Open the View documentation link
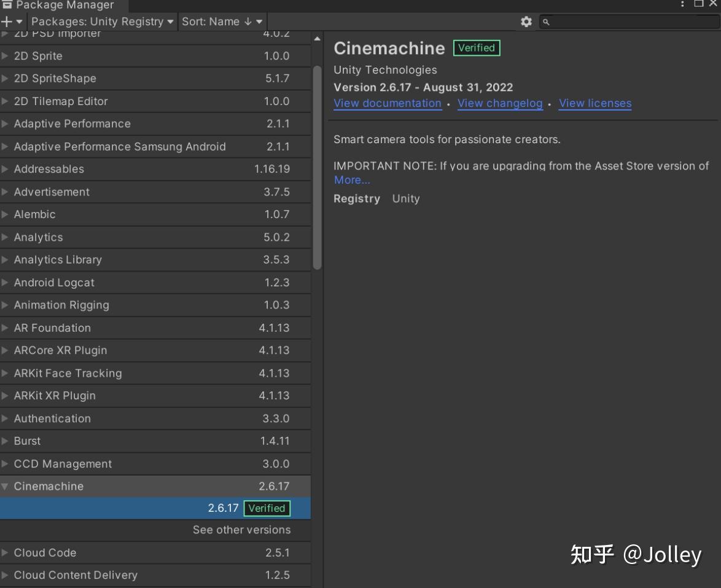This screenshot has height=588, width=721. pos(388,103)
